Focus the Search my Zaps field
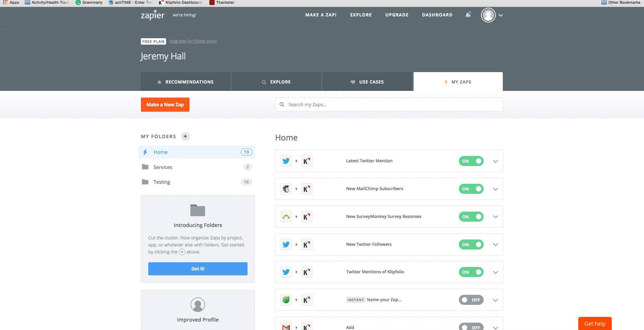The height and width of the screenshot is (330, 644). (389, 105)
